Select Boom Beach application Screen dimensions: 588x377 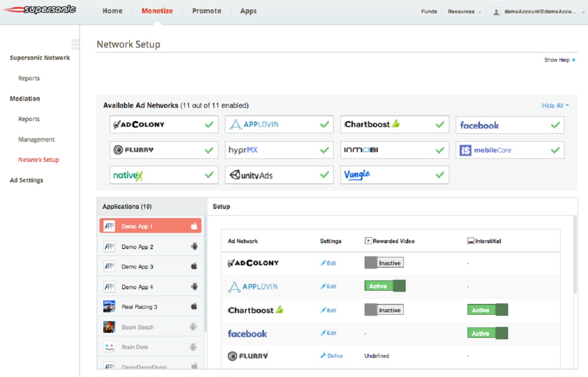(x=150, y=327)
